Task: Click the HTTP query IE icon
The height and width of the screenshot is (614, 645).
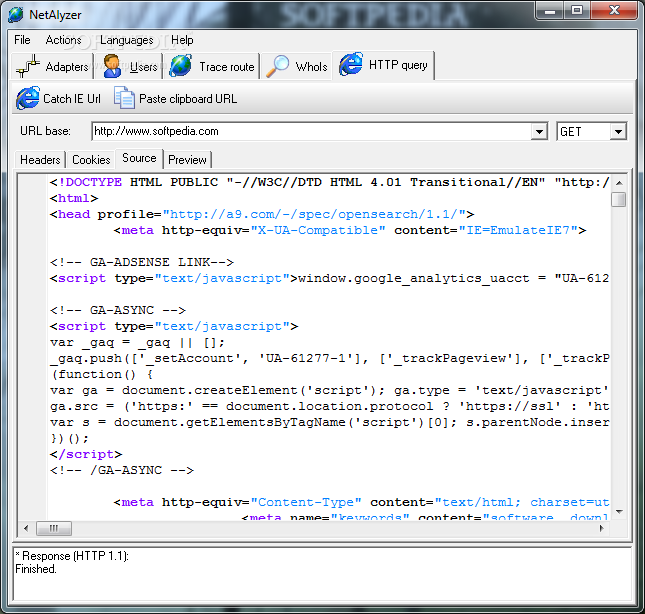Action: click(351, 64)
